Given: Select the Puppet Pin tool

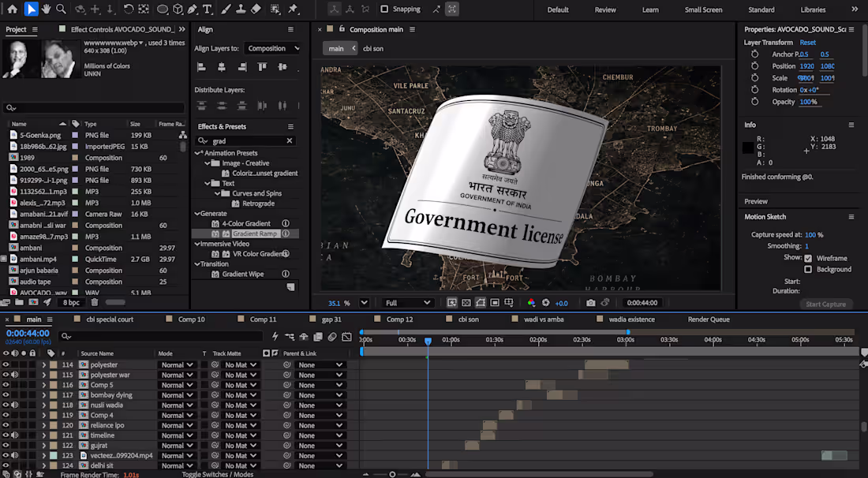Looking at the screenshot, I should click(x=293, y=9).
